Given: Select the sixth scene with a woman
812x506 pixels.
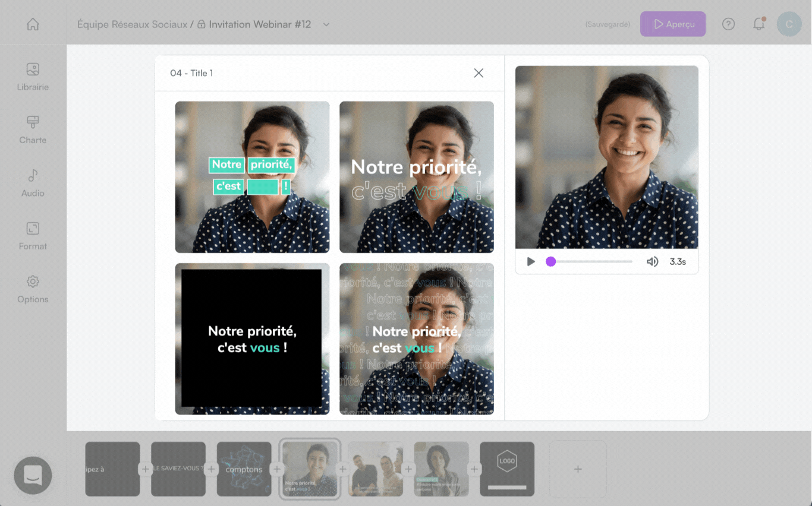Looking at the screenshot, I should click(441, 469).
